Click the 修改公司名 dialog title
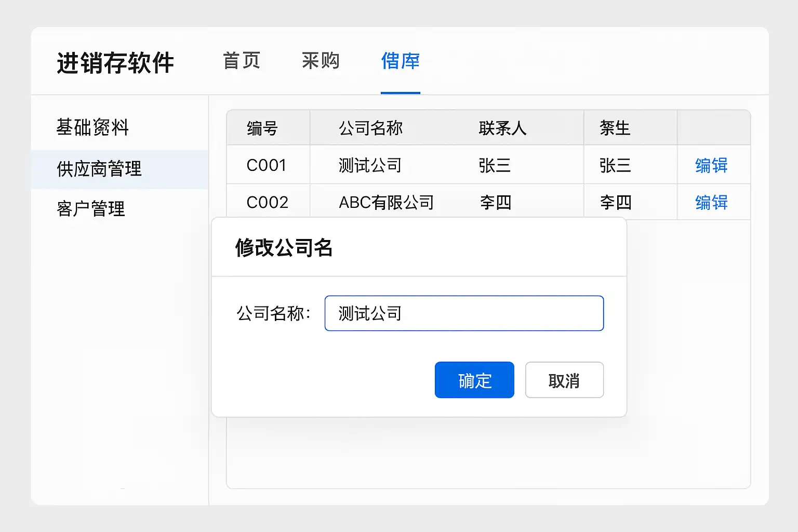This screenshot has height=532, width=798. coord(284,248)
